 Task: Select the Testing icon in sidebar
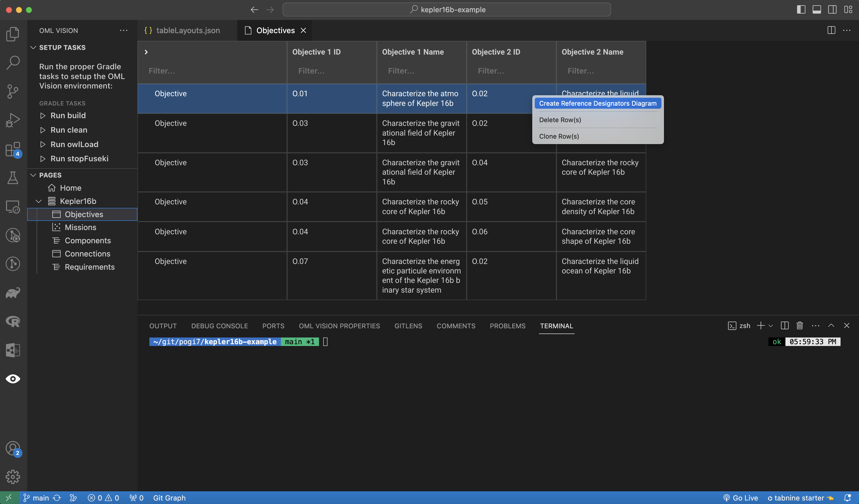[13, 177]
